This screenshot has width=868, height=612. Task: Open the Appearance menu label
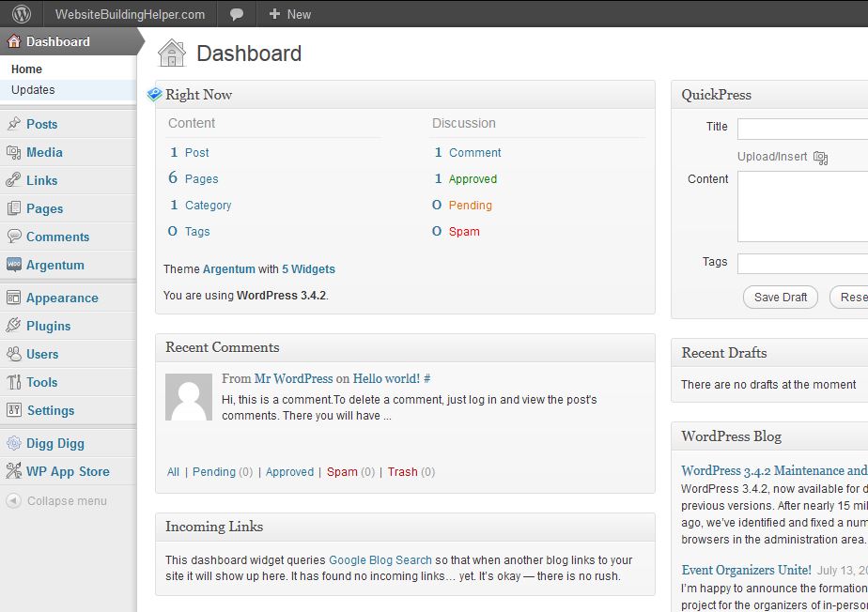(x=62, y=298)
